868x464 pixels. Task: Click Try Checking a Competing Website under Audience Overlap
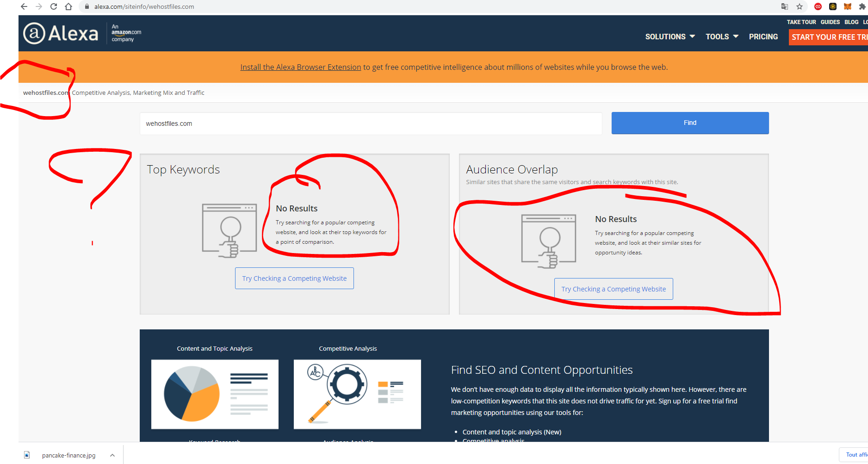coord(614,289)
